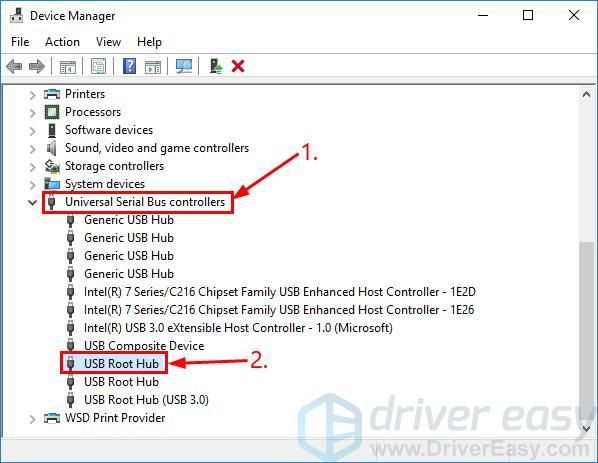This screenshot has width=598, height=463.
Task: Click the Update driver software icon
Action: tap(216, 66)
